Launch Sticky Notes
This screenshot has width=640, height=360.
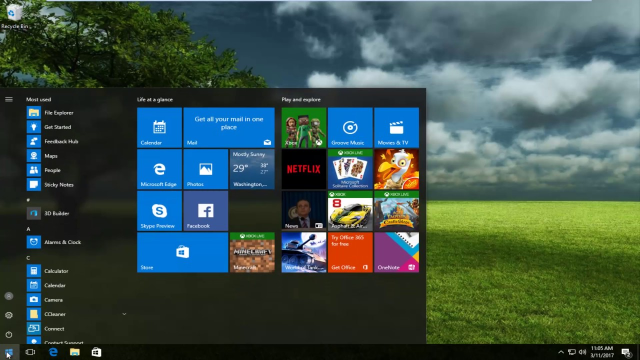(76, 184)
